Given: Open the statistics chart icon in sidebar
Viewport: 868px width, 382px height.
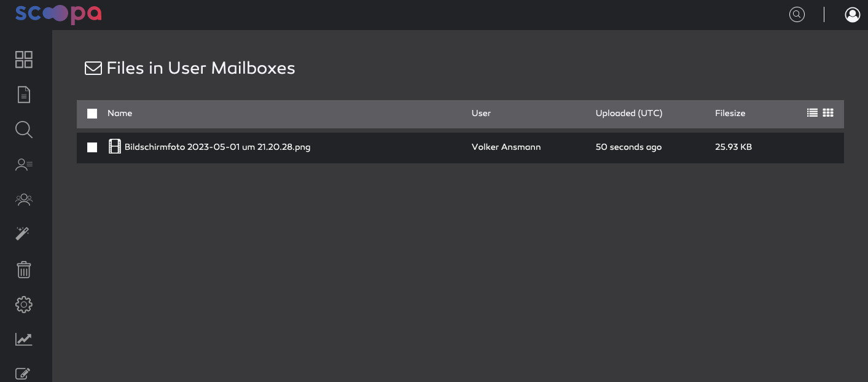Looking at the screenshot, I should [24, 339].
